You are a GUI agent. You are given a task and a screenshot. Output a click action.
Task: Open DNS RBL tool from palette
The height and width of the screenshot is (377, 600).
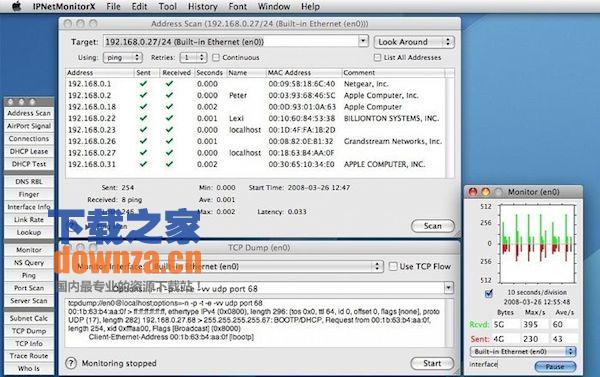[x=29, y=182]
